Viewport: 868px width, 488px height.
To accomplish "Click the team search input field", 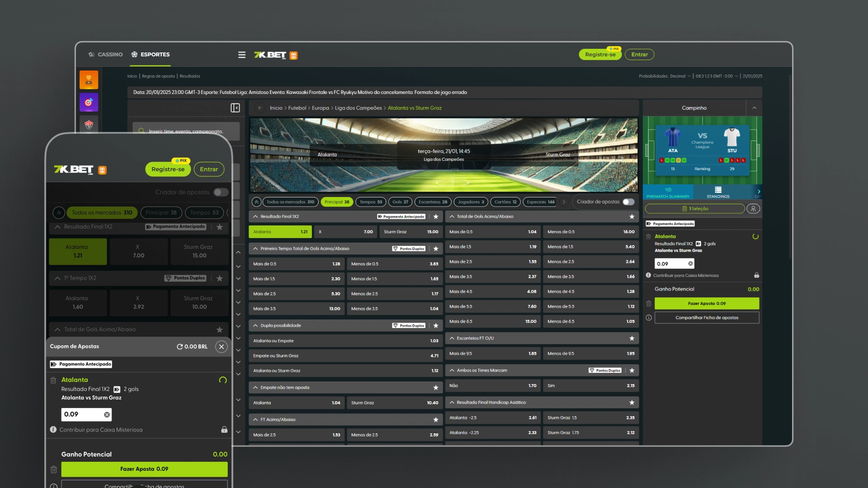I will (186, 131).
